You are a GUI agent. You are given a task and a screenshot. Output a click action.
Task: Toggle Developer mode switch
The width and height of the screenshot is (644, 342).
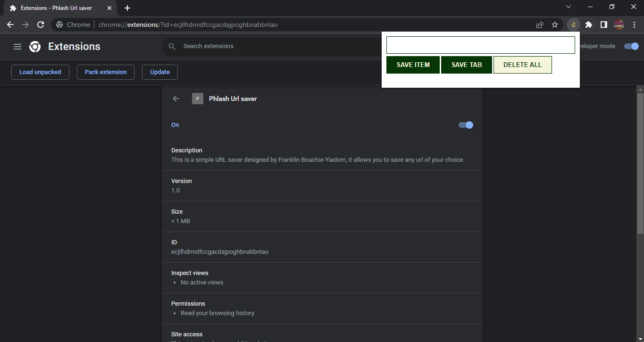pyautogui.click(x=631, y=46)
